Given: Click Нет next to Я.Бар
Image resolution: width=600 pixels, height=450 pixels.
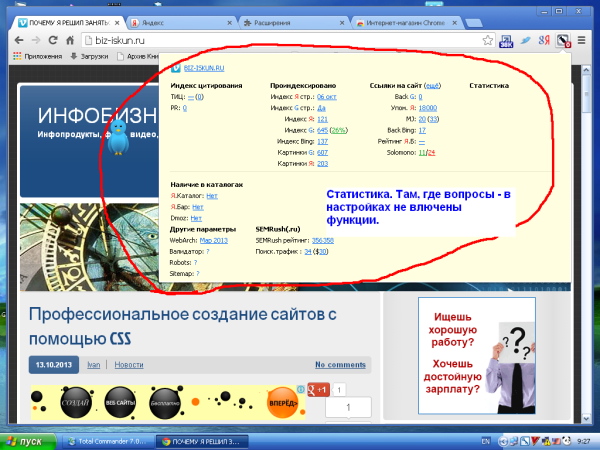Looking at the screenshot, I should pyautogui.click(x=198, y=207).
